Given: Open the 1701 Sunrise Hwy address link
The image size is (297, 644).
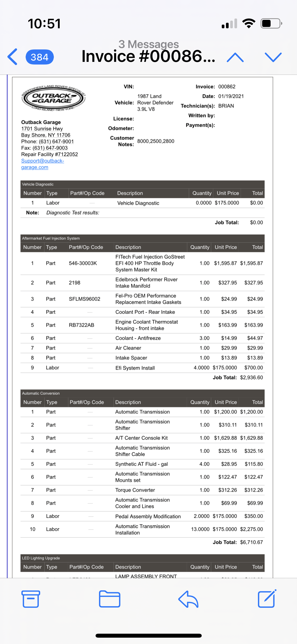Looking at the screenshot, I should 42,129.
